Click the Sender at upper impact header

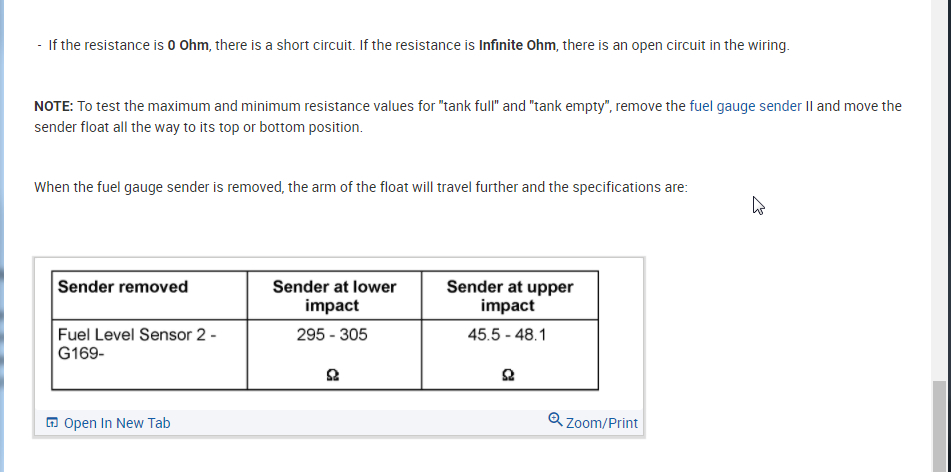point(509,295)
